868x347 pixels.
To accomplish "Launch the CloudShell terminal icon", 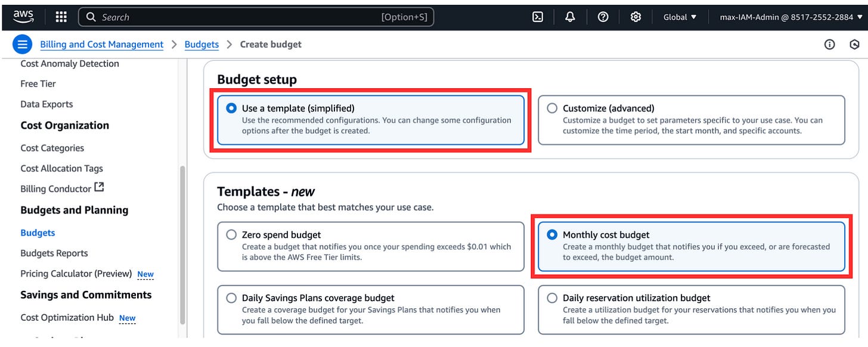I will 537,17.
